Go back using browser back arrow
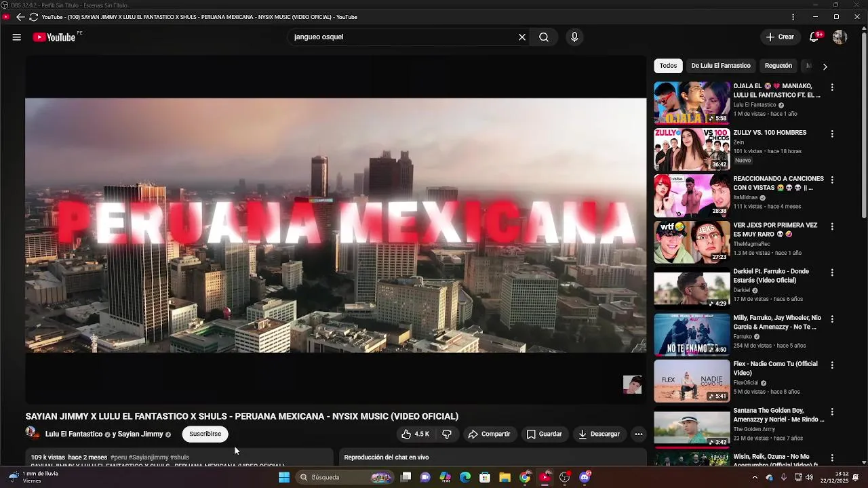868x488 pixels. coord(20,17)
